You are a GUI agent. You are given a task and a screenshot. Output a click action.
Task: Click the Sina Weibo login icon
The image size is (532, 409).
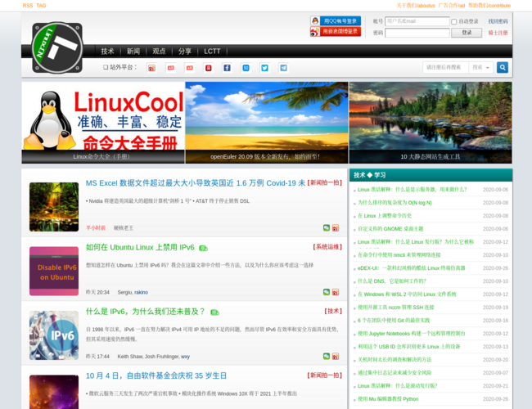pos(315,32)
